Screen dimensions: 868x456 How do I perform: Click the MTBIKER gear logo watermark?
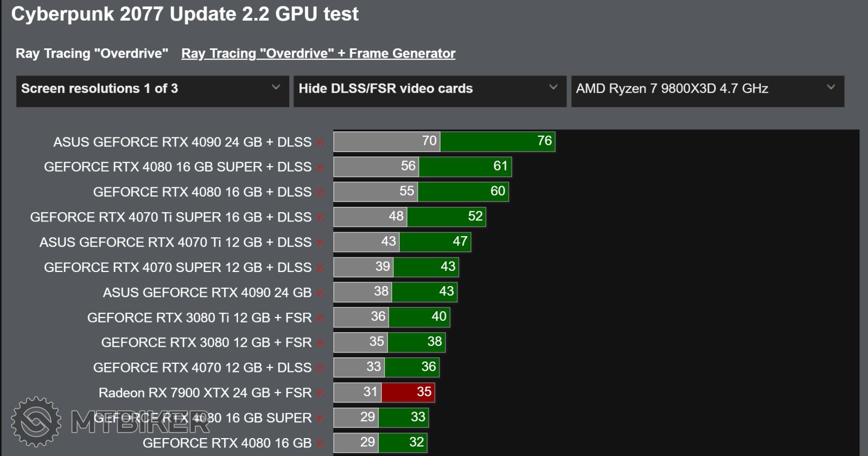pyautogui.click(x=36, y=422)
